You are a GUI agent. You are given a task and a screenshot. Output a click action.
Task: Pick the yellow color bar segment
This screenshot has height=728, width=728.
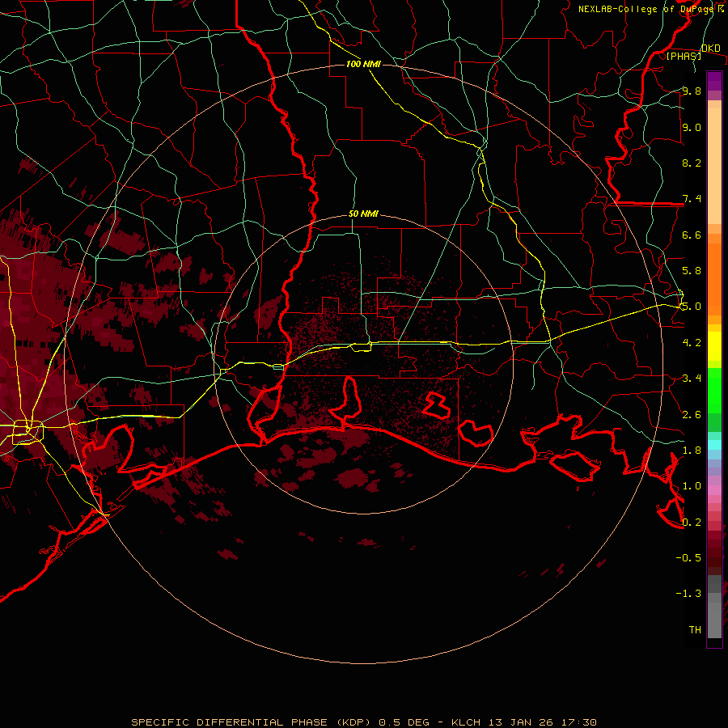click(x=714, y=346)
